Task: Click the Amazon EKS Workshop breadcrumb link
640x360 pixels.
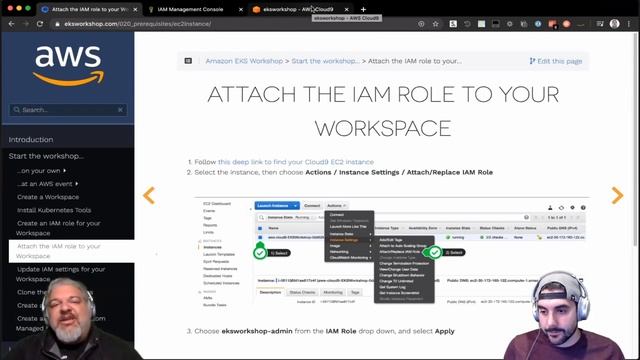Action: pos(244,61)
